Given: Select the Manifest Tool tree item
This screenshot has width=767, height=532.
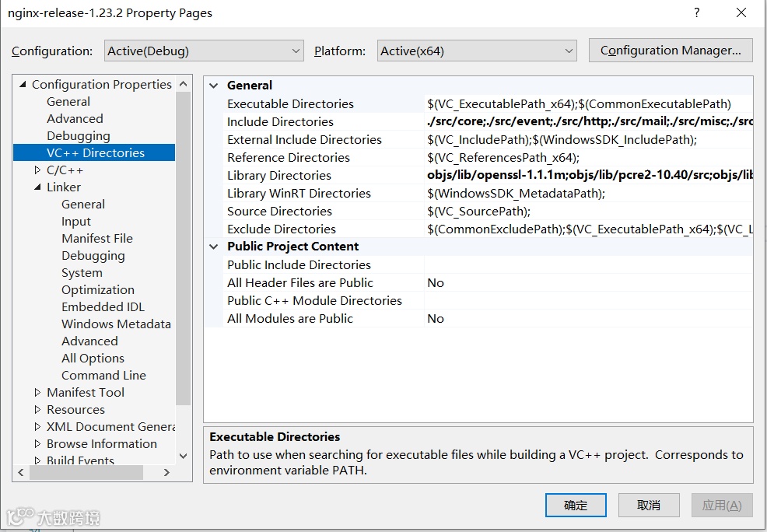Looking at the screenshot, I should (x=86, y=392).
